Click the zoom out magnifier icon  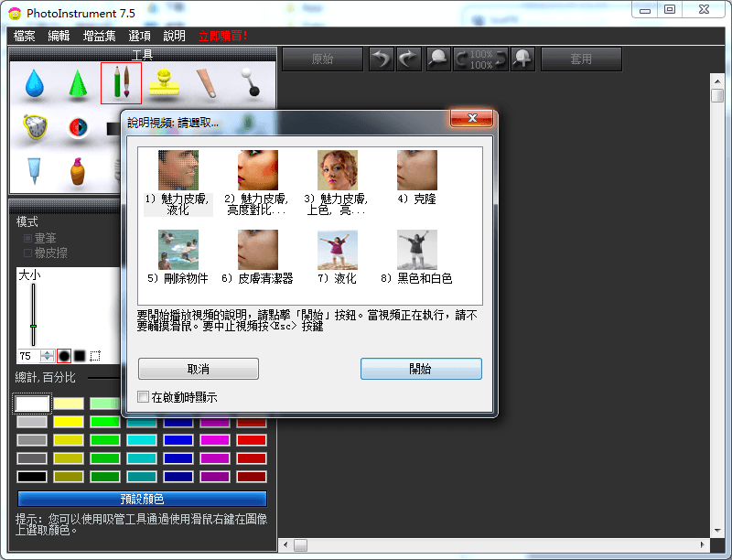438,59
